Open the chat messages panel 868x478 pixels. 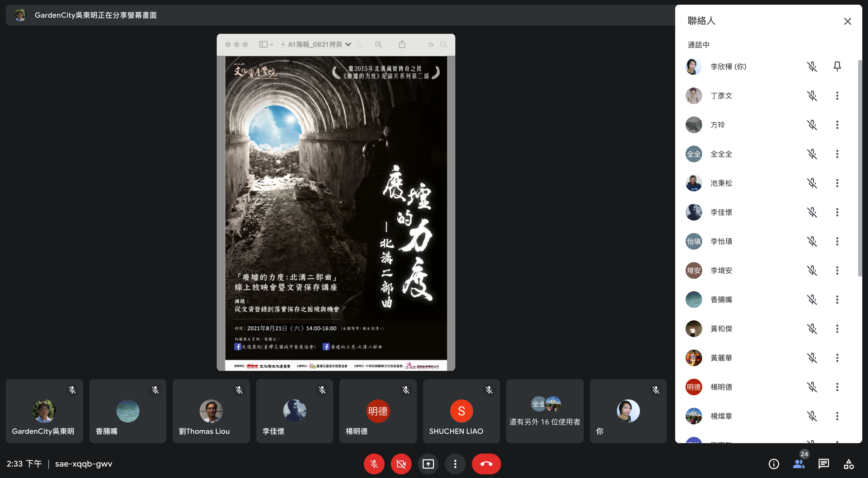pos(824,464)
